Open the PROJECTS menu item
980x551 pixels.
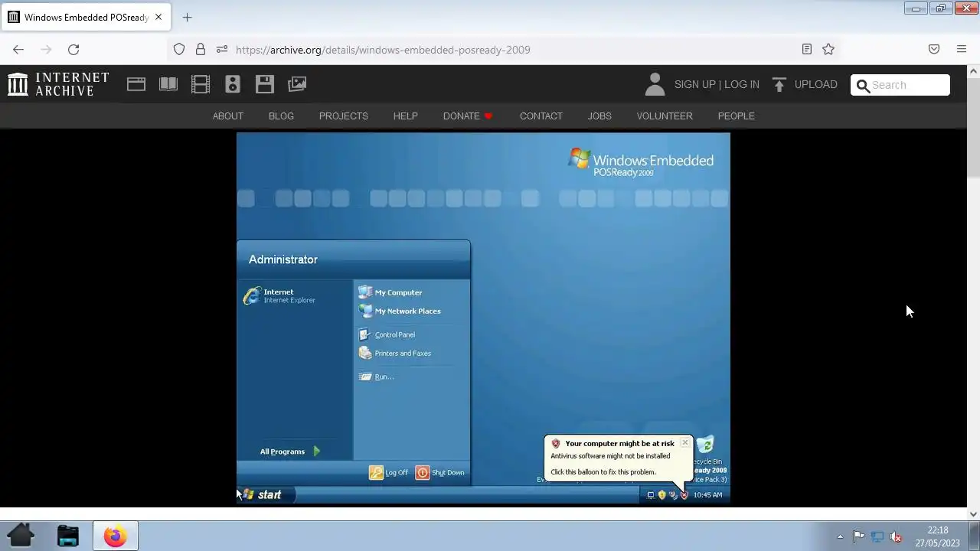coord(344,116)
